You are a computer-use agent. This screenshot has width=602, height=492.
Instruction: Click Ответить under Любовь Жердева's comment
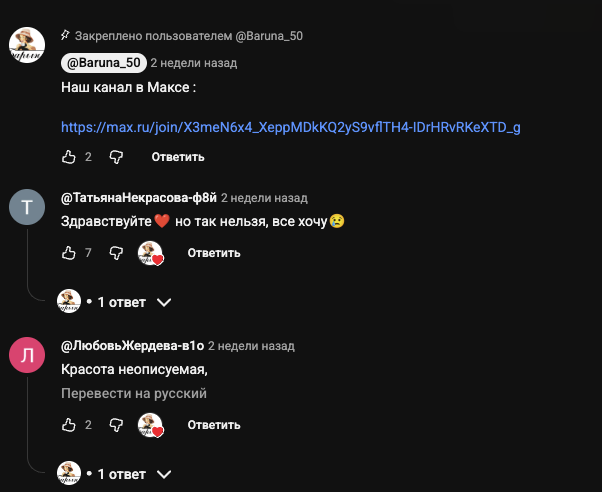[214, 425]
